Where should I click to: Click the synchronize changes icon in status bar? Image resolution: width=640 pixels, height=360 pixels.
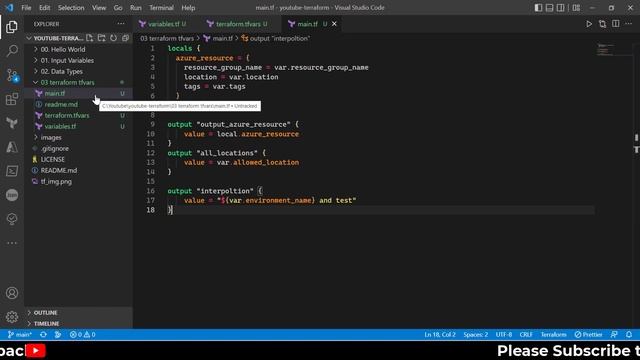[43, 334]
